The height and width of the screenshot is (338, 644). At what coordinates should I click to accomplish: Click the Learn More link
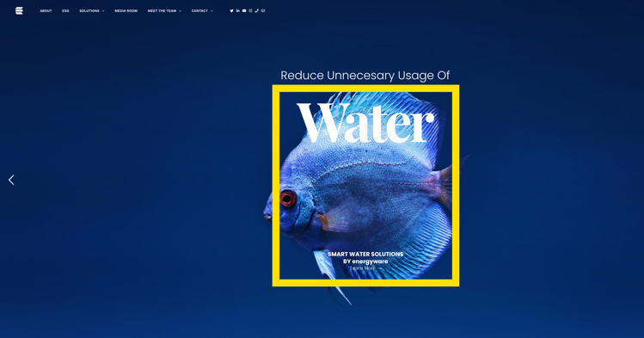pos(365,267)
